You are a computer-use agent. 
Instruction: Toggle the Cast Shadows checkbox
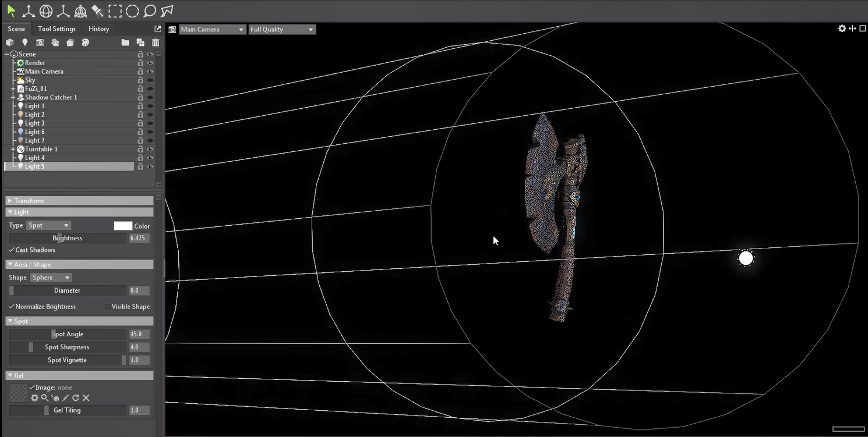pos(12,250)
